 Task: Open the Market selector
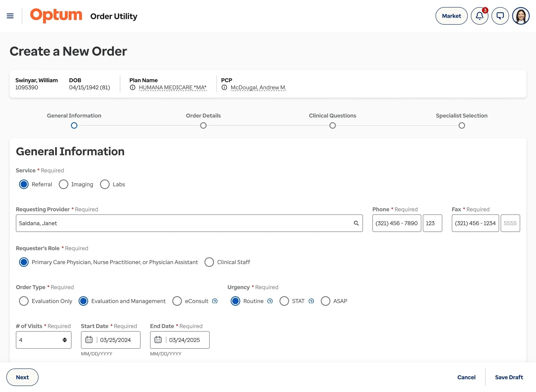pos(451,16)
